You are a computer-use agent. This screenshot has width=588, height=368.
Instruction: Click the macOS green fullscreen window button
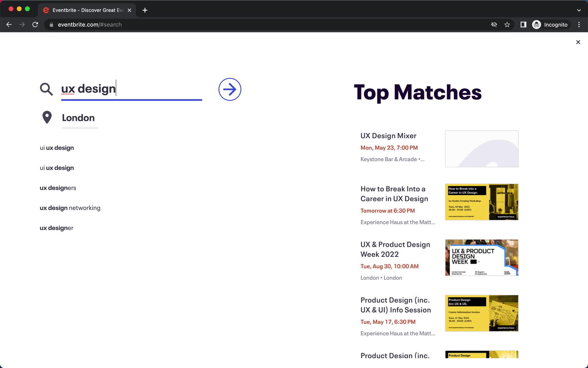pos(27,9)
